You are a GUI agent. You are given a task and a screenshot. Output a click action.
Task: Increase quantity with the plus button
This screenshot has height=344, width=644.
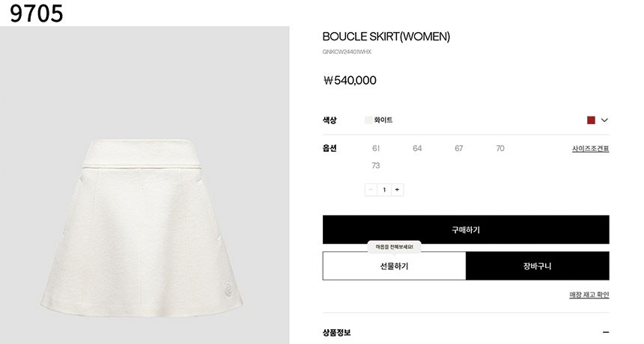point(397,190)
